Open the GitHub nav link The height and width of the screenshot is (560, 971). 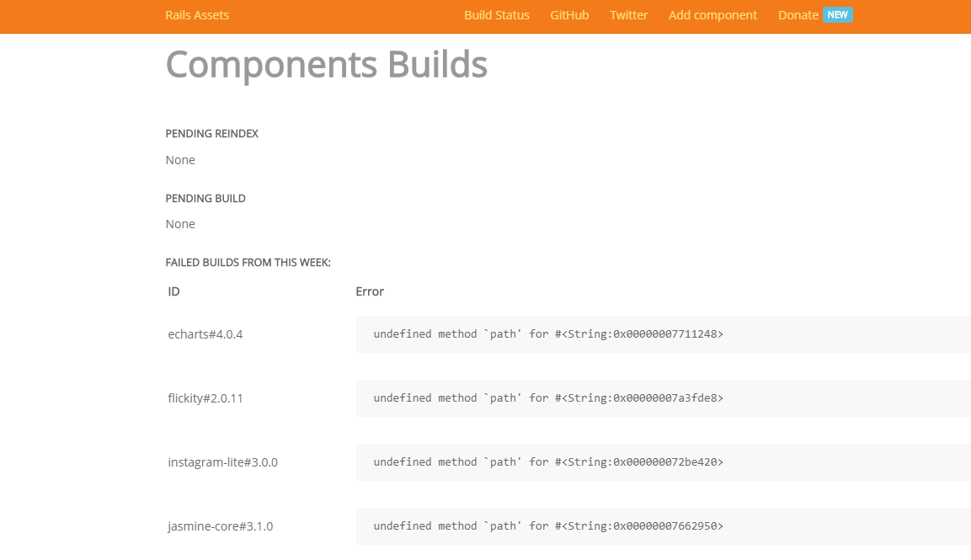tap(569, 15)
